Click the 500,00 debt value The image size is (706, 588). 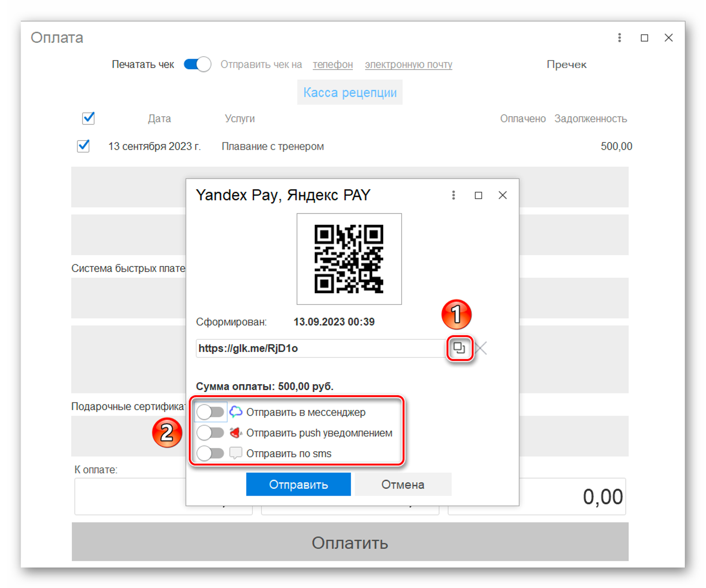coord(616,146)
